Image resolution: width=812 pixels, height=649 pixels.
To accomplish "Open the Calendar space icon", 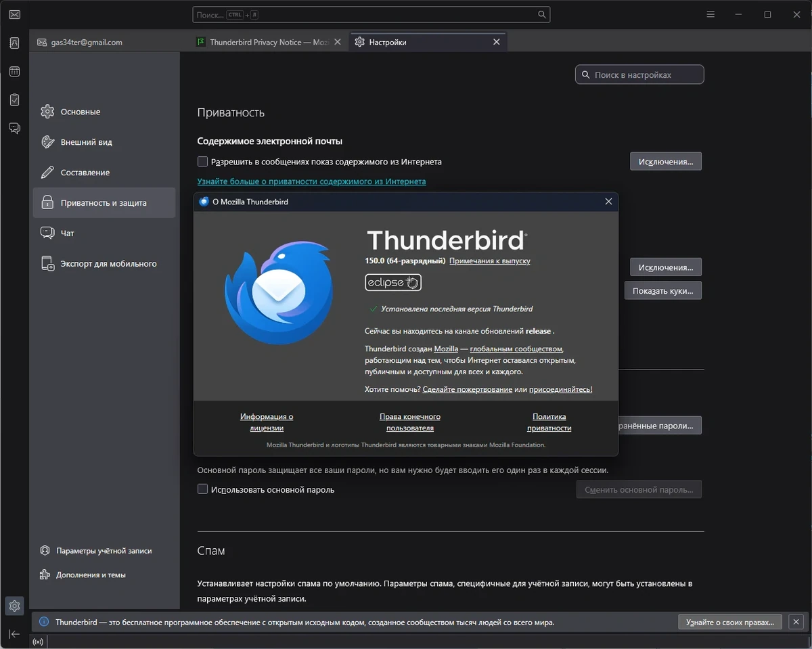I will point(14,71).
